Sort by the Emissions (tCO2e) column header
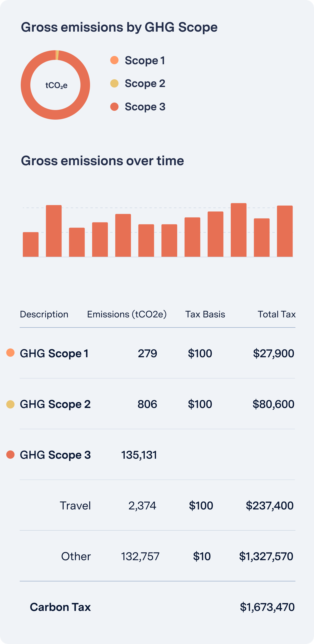 (127, 314)
